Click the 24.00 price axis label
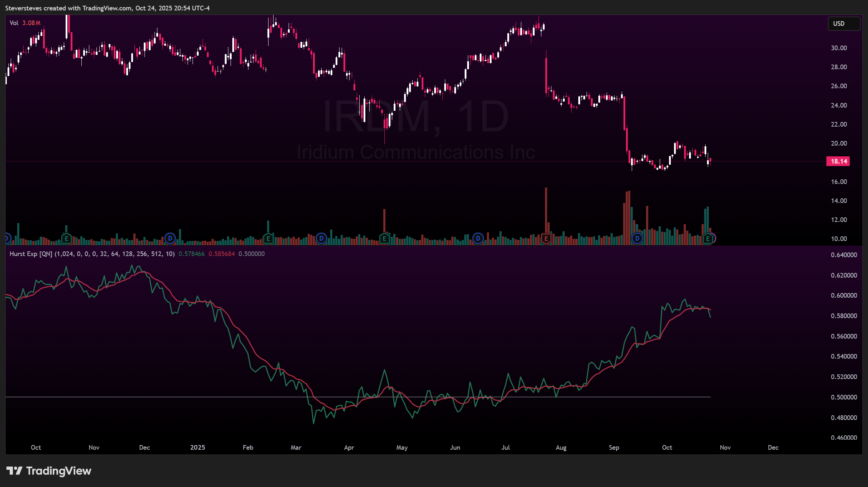 click(839, 105)
